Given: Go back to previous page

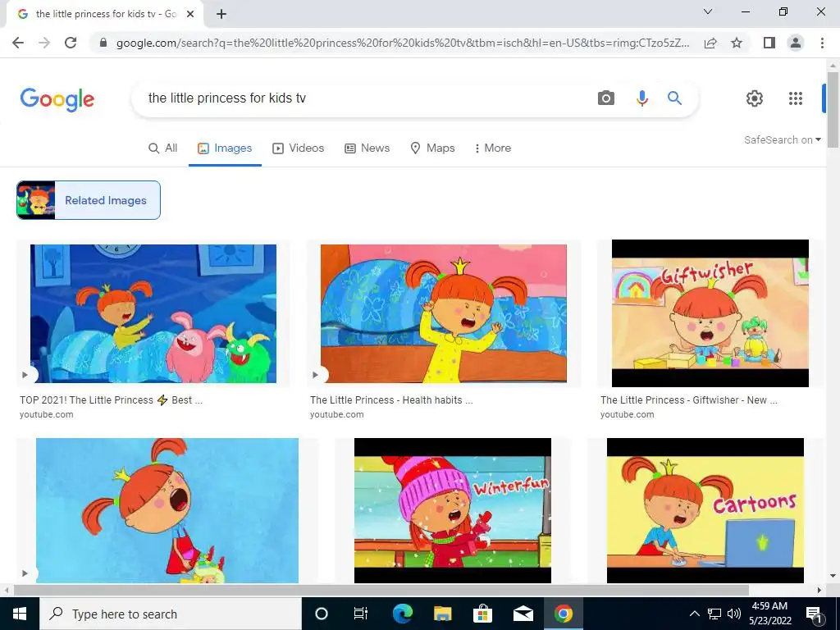Looking at the screenshot, I should click(18, 43).
